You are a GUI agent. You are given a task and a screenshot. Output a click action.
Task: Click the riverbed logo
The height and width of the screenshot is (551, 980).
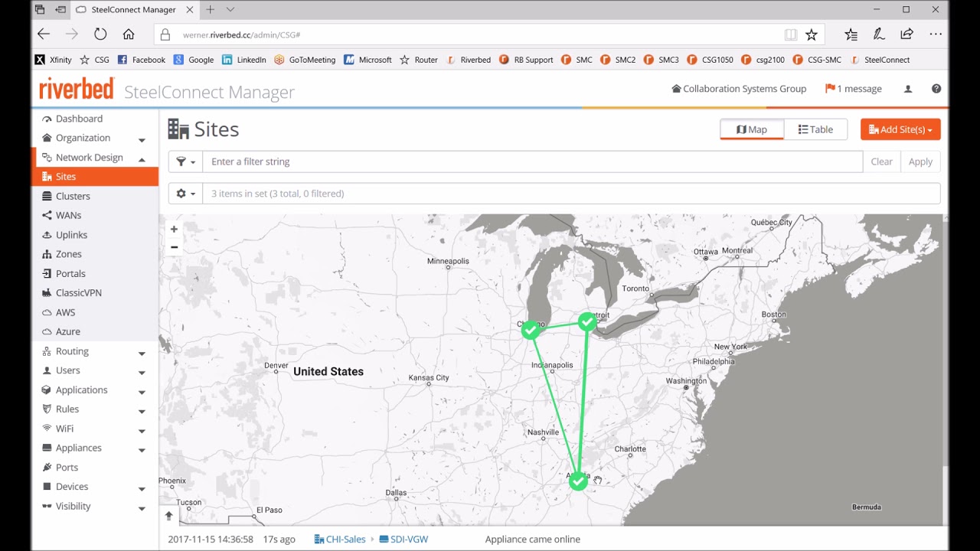click(77, 89)
